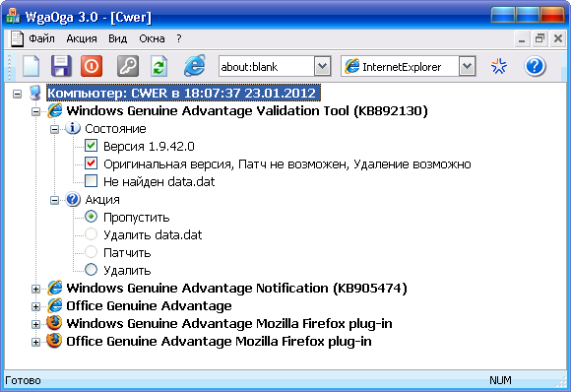
Task: Click the Save floppy disk icon
Action: (x=61, y=66)
